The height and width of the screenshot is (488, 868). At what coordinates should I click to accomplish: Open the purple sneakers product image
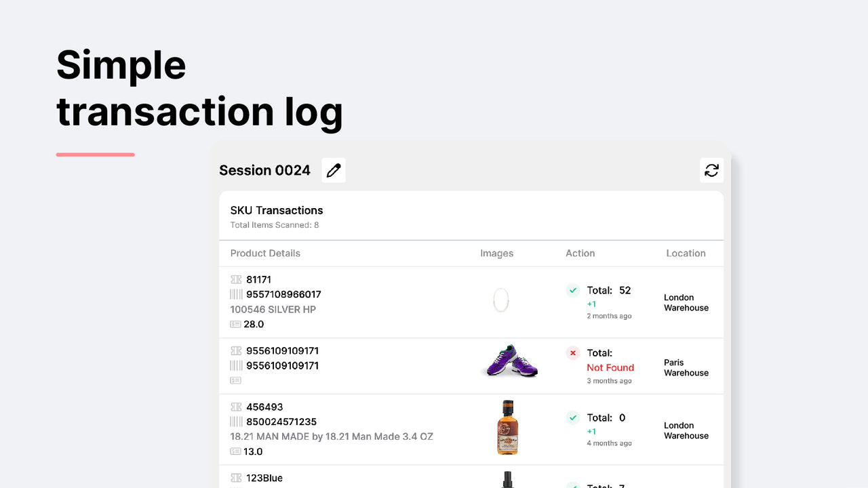pos(509,363)
